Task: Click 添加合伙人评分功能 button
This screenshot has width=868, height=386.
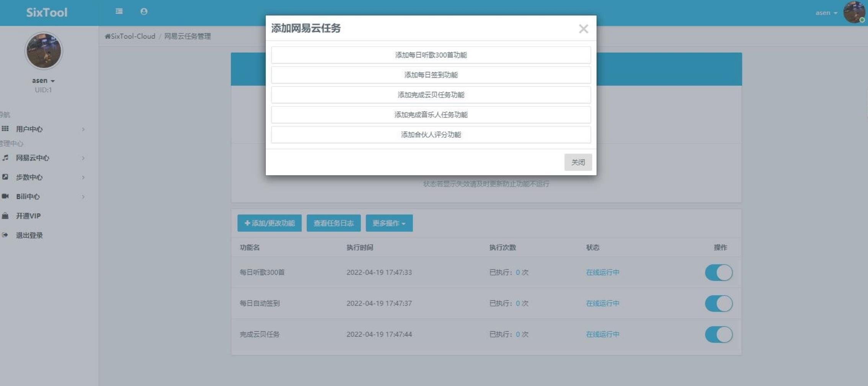Action: click(x=431, y=135)
